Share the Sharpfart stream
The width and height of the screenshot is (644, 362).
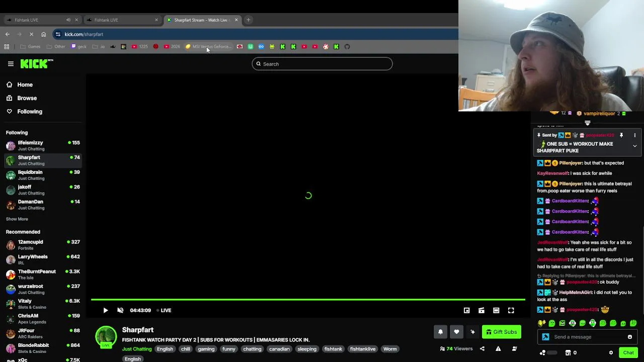[x=482, y=348]
